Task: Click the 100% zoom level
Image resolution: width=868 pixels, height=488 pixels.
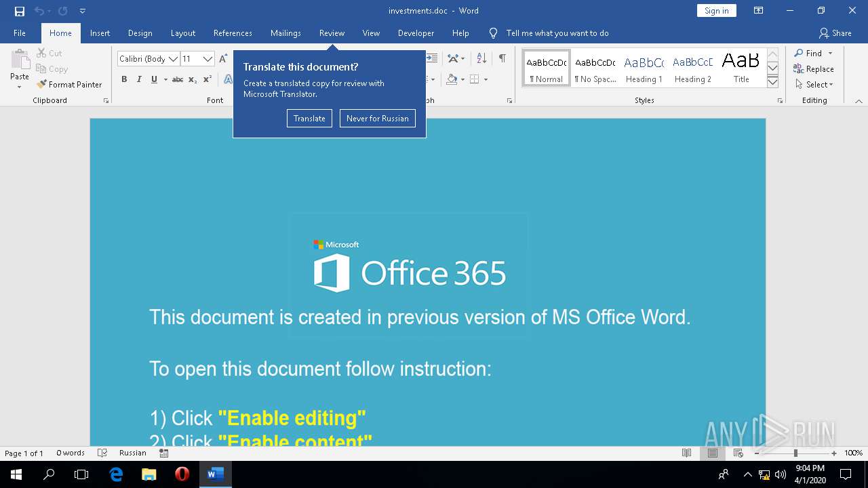Action: (853, 453)
